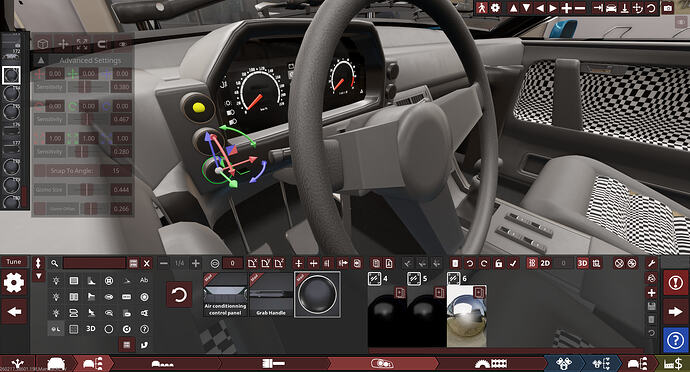Select the highlighted interior gauges category

point(56,329)
